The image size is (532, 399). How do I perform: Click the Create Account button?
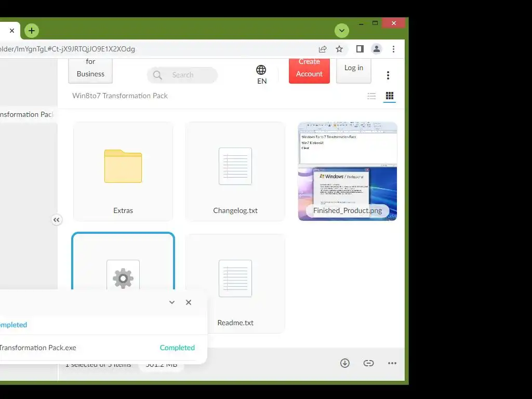[x=309, y=70]
